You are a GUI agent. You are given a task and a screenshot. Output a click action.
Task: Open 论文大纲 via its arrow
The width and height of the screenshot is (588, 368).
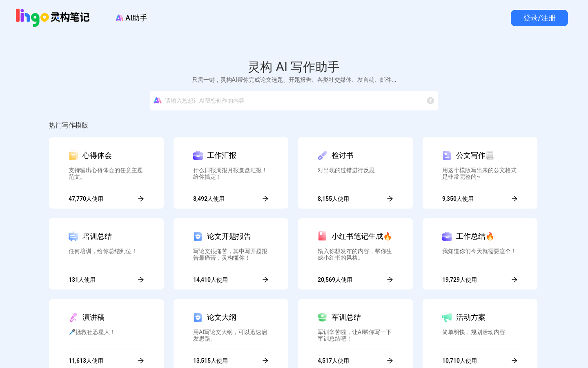265,361
